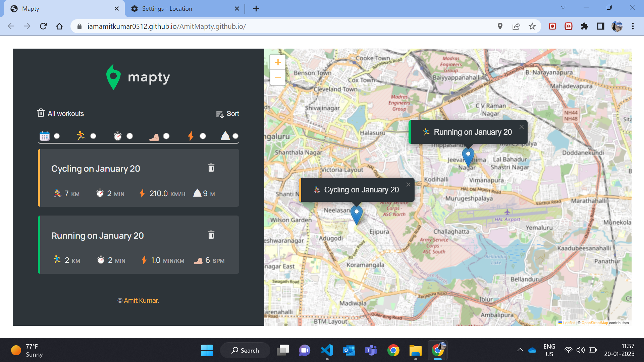
Task: Select the elevation sort radio button
Action: click(235, 136)
